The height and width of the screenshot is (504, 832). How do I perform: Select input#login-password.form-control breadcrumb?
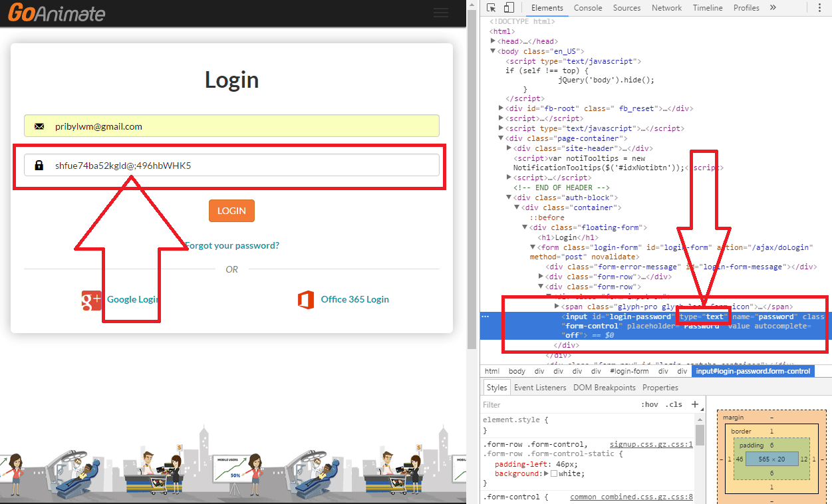coord(752,372)
